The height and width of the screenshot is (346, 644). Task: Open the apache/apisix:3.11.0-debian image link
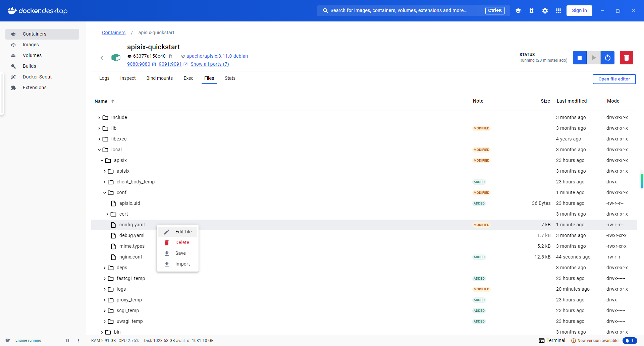coord(217,56)
